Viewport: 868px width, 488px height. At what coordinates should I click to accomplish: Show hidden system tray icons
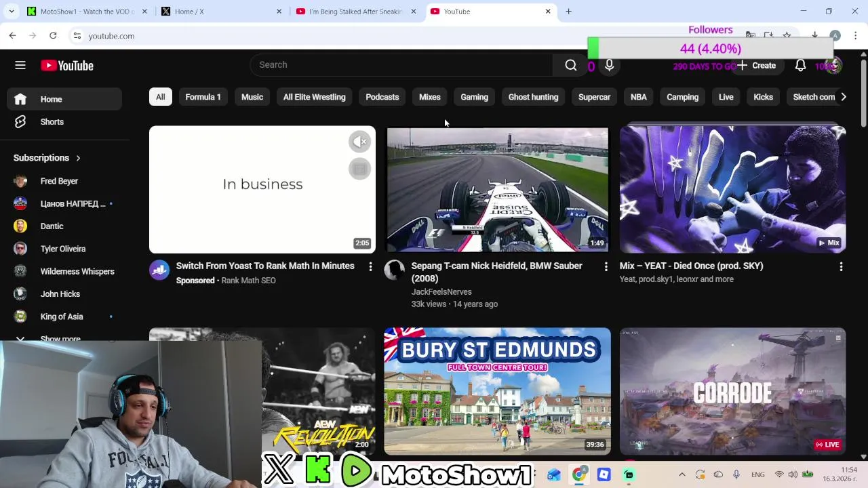pos(682,474)
